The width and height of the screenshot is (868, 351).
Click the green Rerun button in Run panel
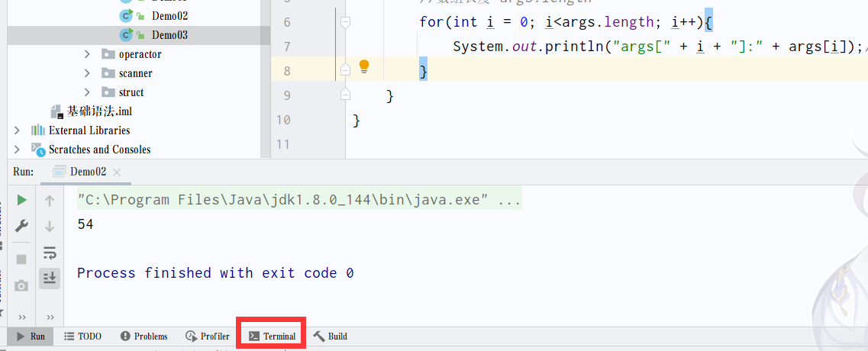[22, 200]
